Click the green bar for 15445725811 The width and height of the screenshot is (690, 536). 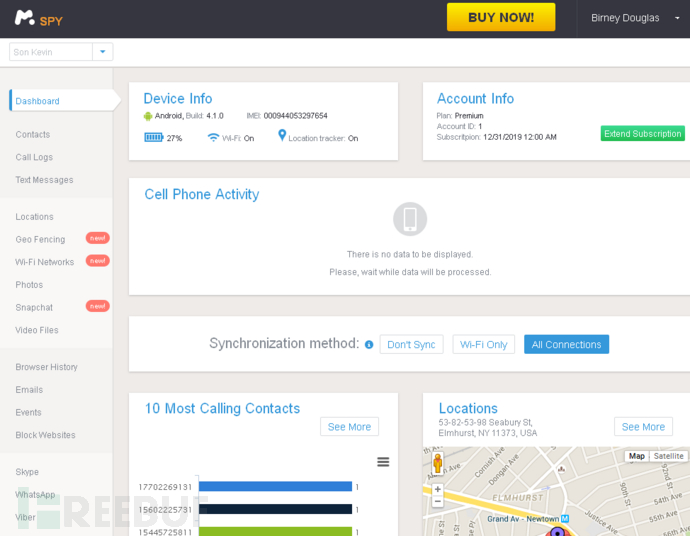pos(275,531)
